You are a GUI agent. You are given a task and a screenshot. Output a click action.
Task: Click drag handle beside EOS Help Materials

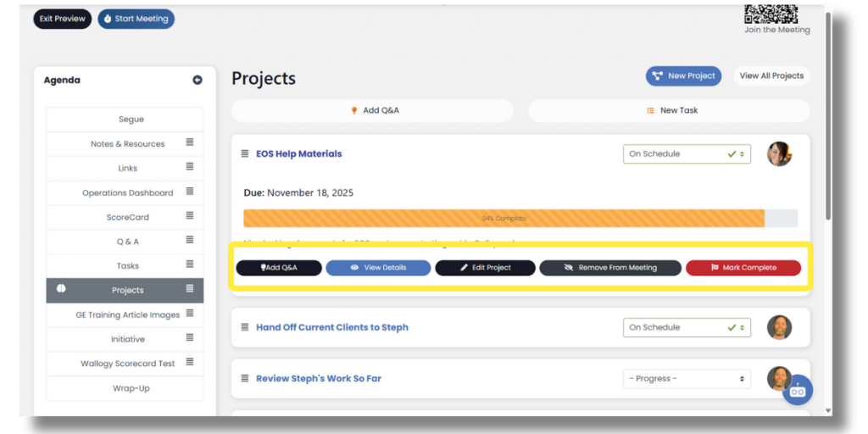pos(245,154)
